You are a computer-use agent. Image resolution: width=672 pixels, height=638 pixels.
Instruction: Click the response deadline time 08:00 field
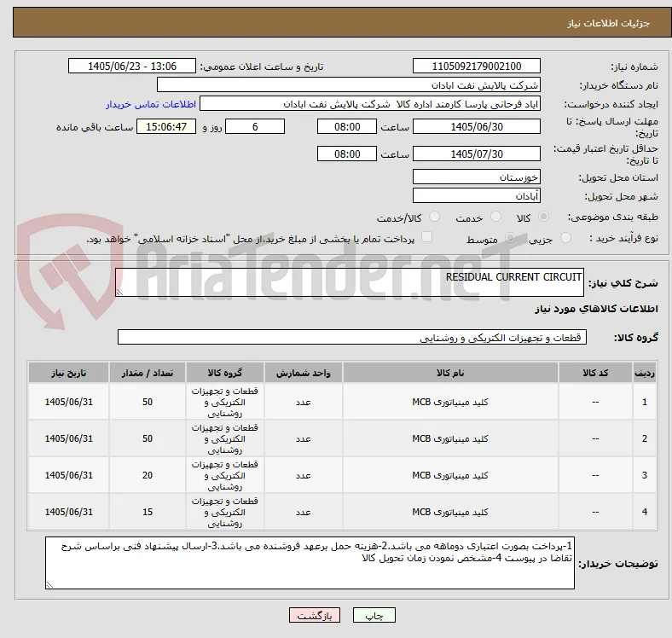click(x=347, y=126)
